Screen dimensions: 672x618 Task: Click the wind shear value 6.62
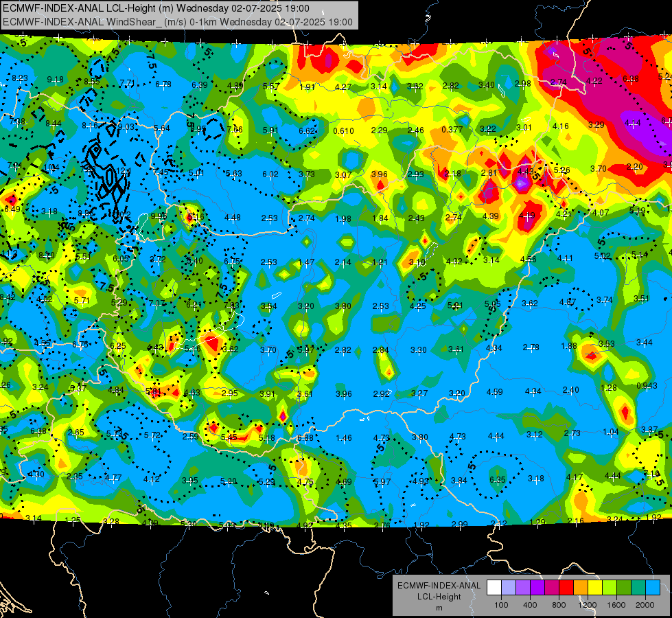(307, 130)
